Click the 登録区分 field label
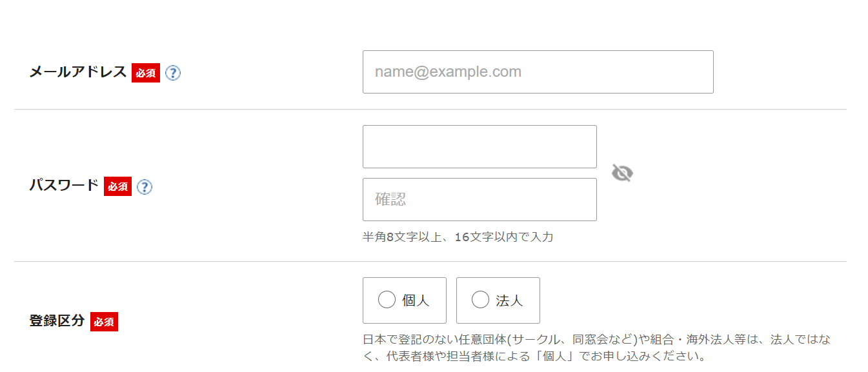This screenshot has height=372, width=868. 57,320
